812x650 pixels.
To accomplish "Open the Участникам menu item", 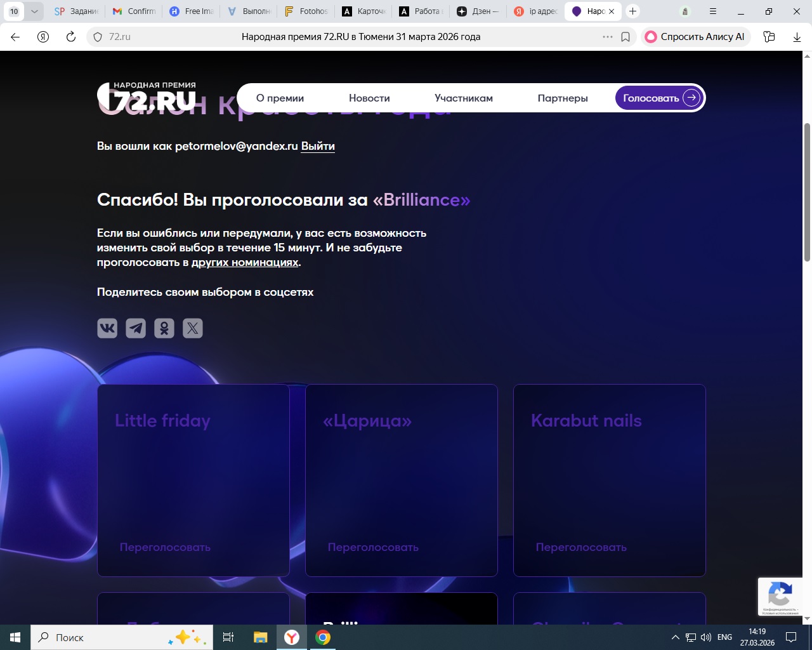I will click(x=464, y=98).
